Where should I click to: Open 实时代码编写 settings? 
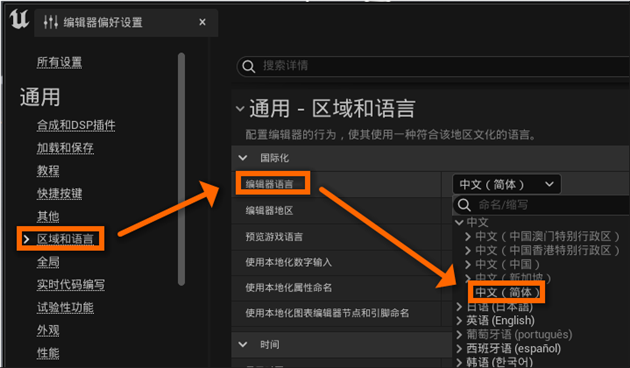71,284
